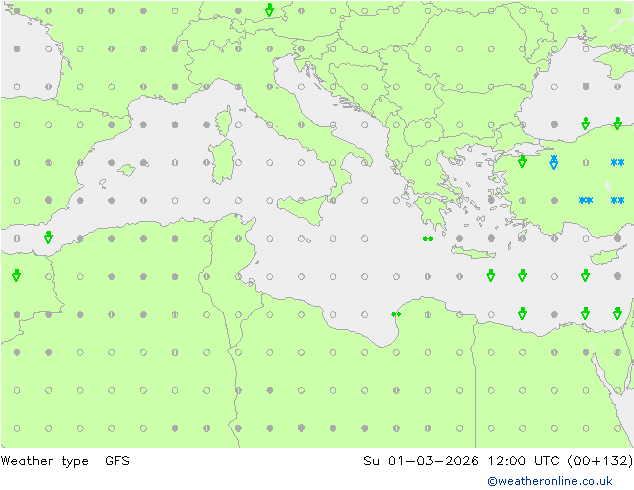This screenshot has height=490, width=634.
Task: Open the weatheronline.co.uk copyright link
Action: (550, 481)
